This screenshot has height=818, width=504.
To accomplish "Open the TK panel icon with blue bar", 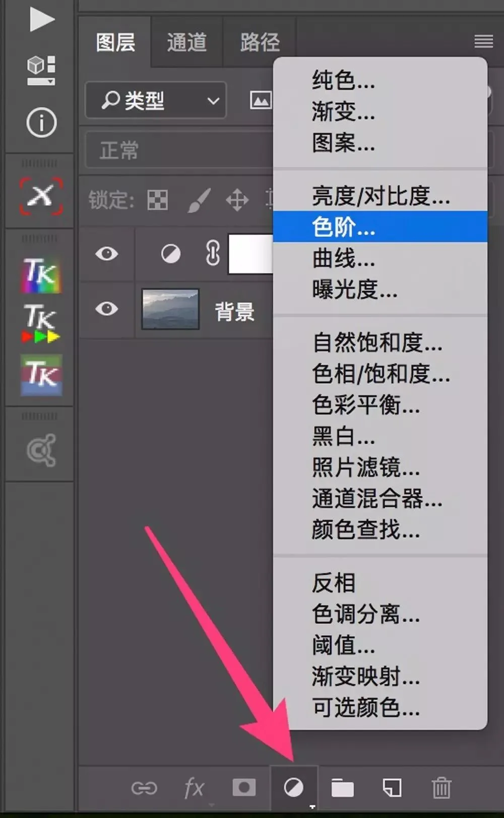I will click(x=41, y=375).
